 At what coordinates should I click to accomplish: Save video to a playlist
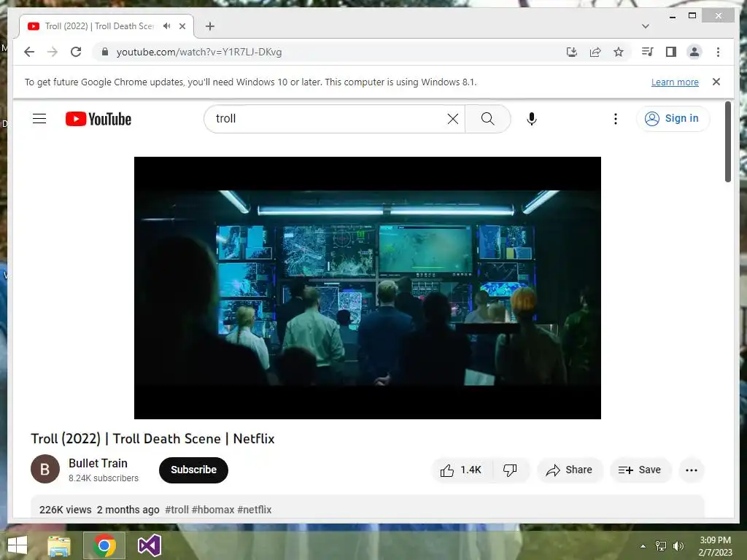coord(640,470)
